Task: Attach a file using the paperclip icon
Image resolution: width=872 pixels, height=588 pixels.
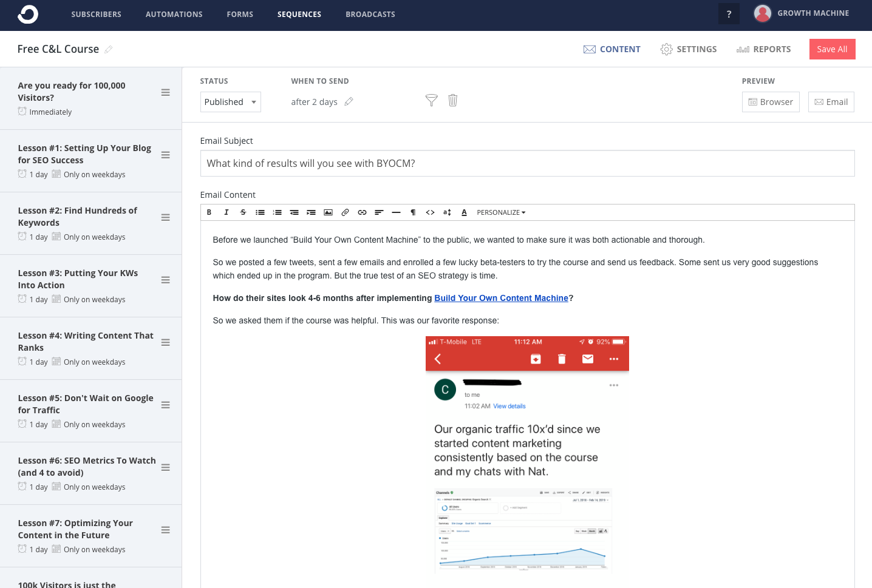Action: 345,212
